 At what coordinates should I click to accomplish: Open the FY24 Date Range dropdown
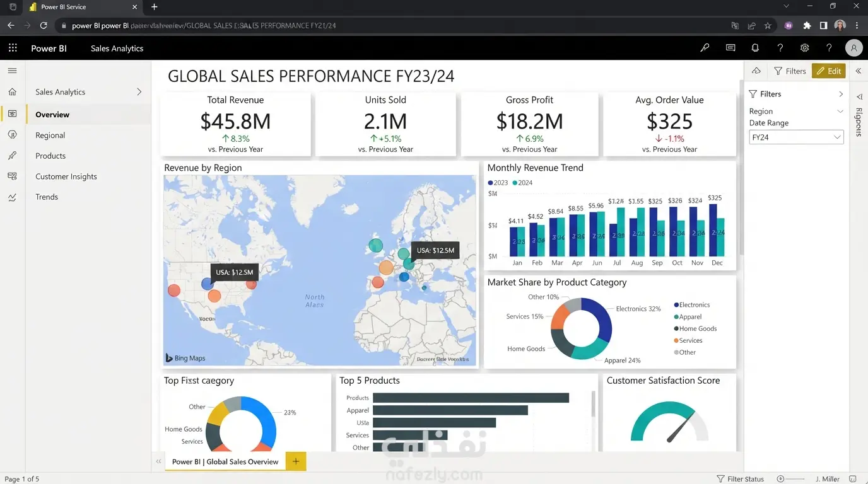tap(796, 137)
